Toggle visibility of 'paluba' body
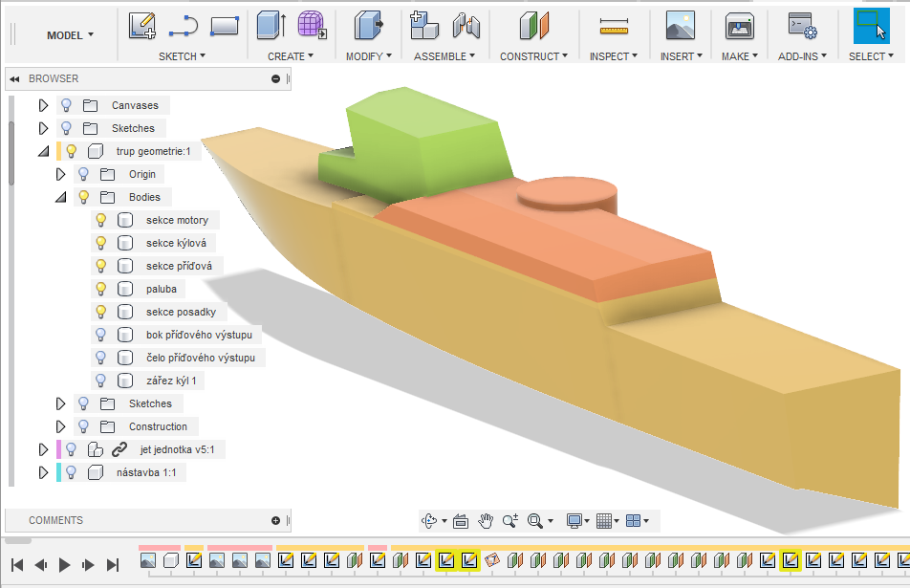910x588 pixels. click(100, 289)
